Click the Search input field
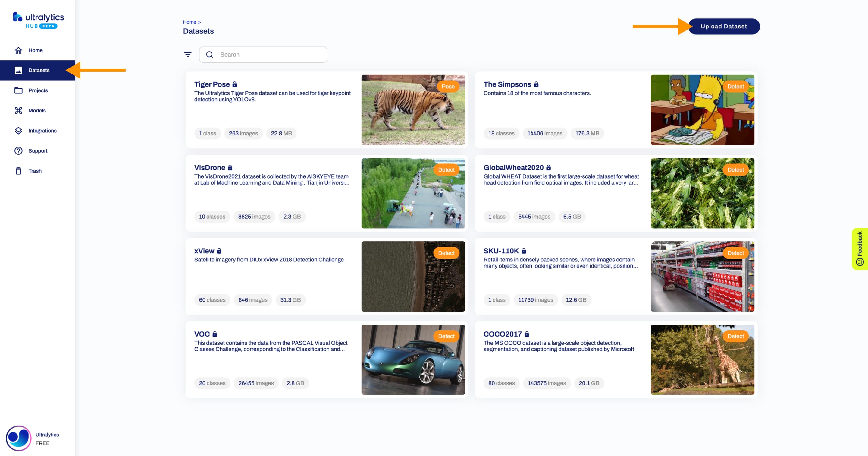 pyautogui.click(x=265, y=55)
